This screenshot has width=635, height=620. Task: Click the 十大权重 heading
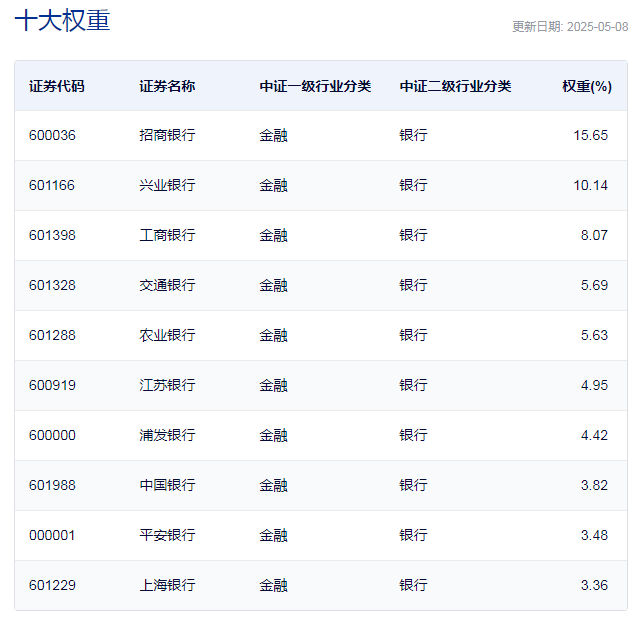[x=62, y=20]
